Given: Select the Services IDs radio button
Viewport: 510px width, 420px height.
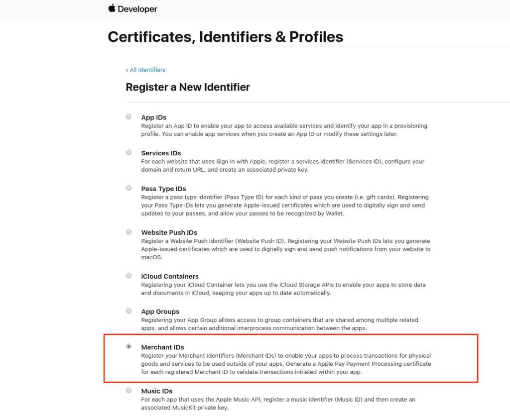Looking at the screenshot, I should tap(129, 152).
